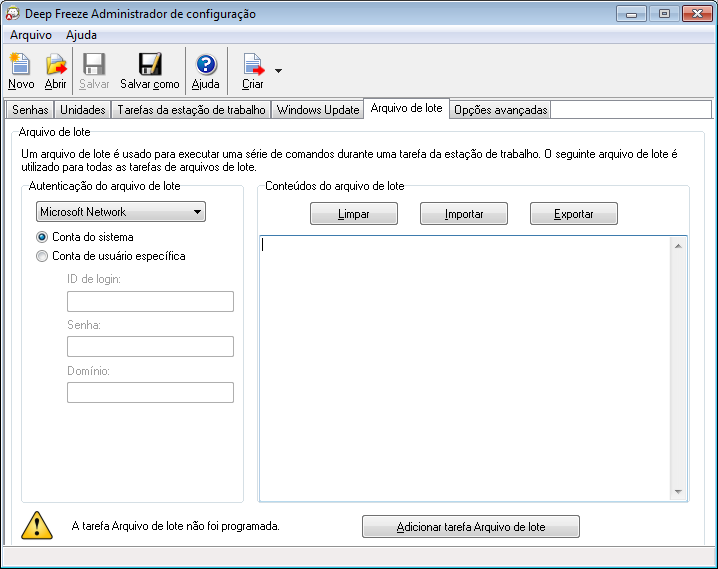Open the Ajuda menu in menu bar
Image resolution: width=718 pixels, height=569 pixels.
click(81, 35)
